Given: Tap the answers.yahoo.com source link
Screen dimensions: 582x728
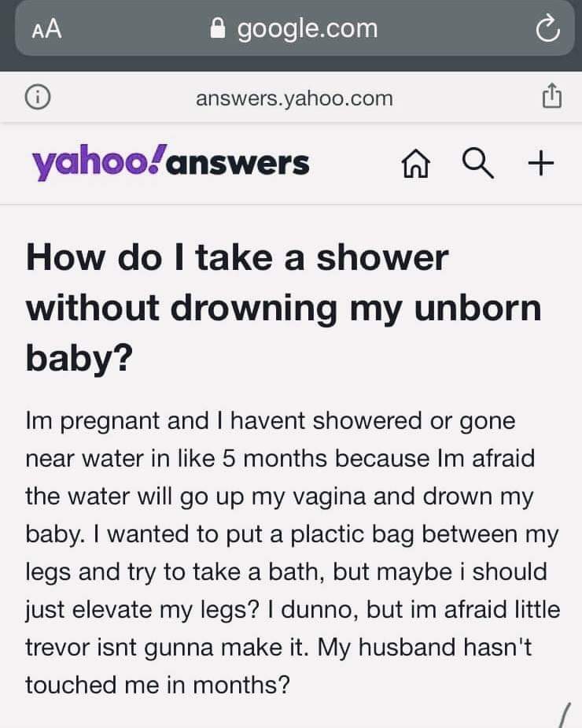Looking at the screenshot, I should click(294, 98).
